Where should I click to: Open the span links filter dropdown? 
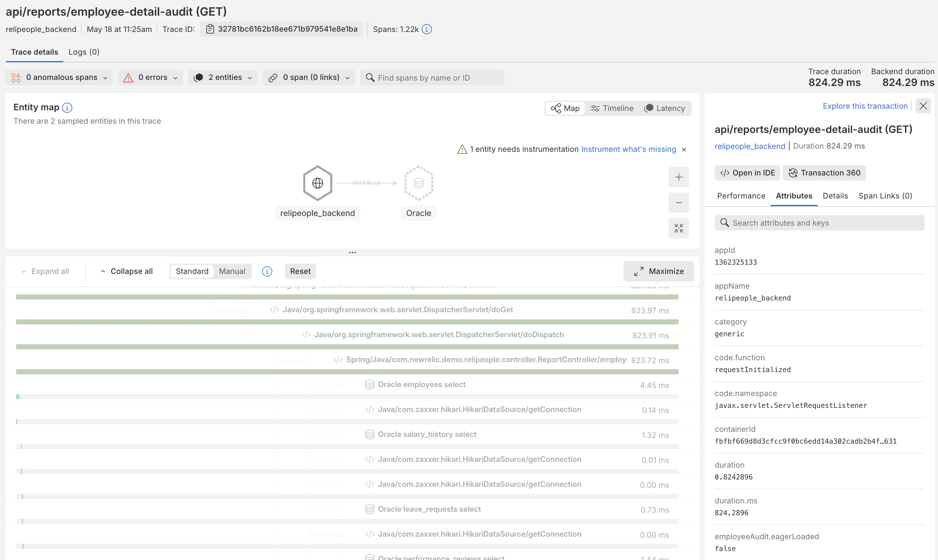pyautogui.click(x=309, y=77)
